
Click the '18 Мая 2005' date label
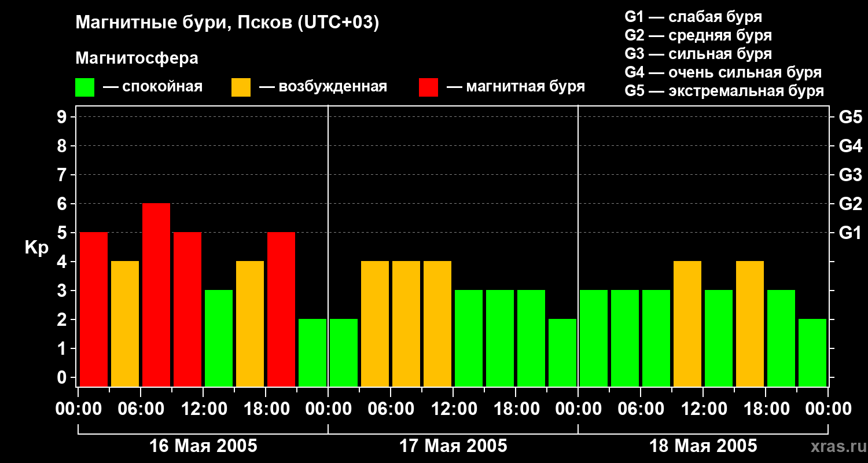[x=703, y=446]
